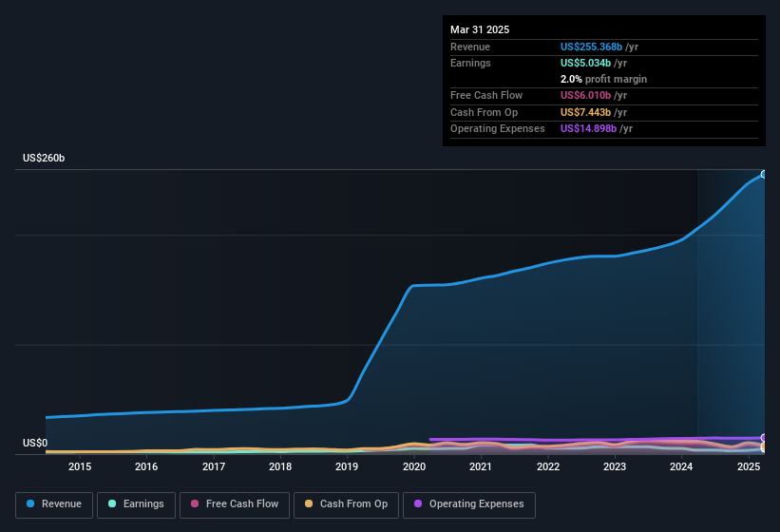The width and height of the screenshot is (780, 532).
Task: Click the pink dot in Free Cash Flow legend
Action: click(x=195, y=503)
